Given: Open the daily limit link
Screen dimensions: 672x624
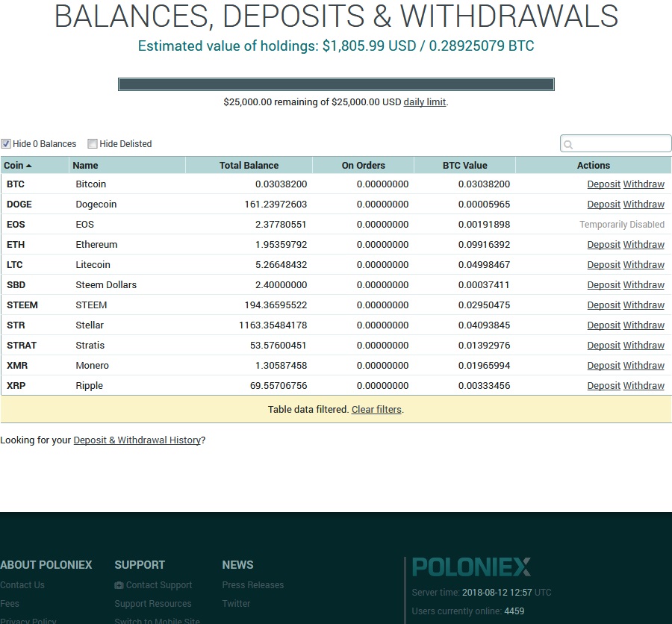Looking at the screenshot, I should (425, 102).
